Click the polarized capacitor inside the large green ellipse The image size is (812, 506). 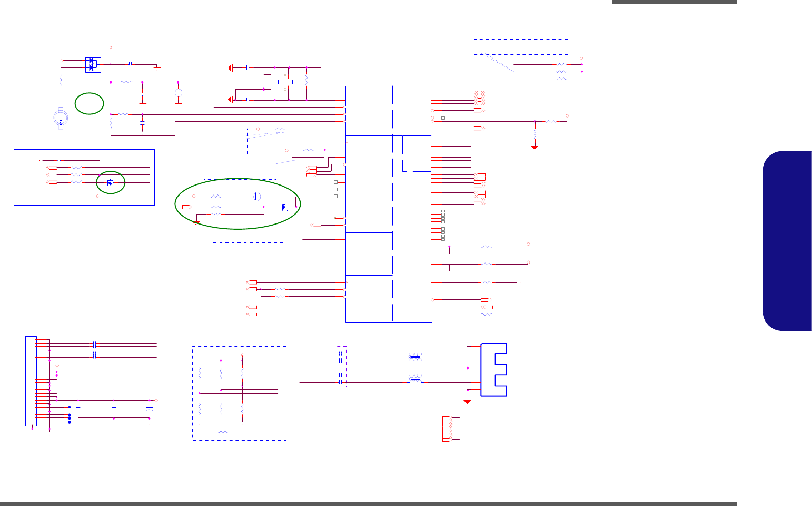(257, 196)
